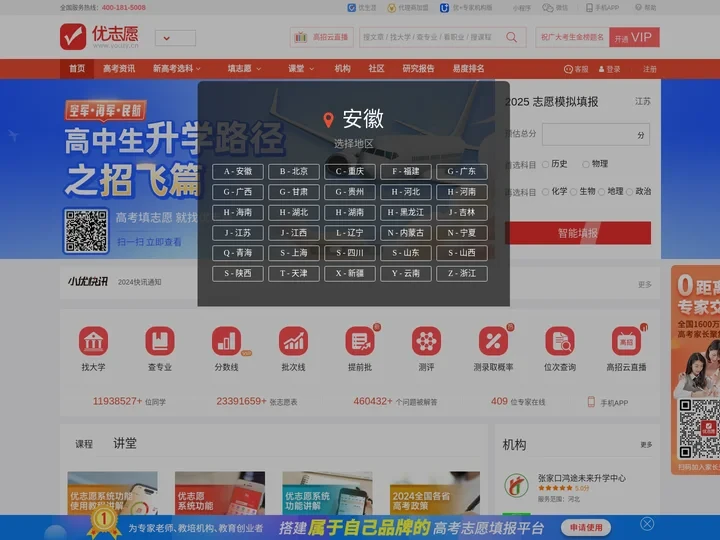Expand the 新高考选科 menu
Image resolution: width=720 pixels, height=540 pixels.
click(177, 69)
